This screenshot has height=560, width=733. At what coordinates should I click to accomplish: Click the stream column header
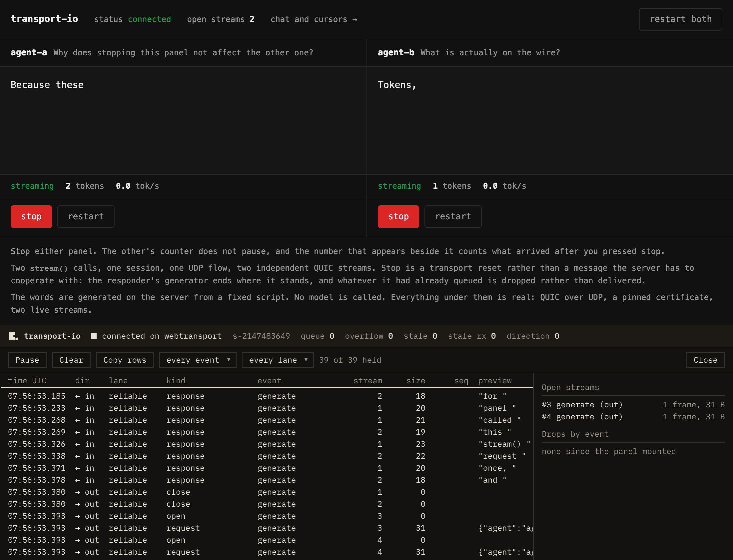coord(368,381)
